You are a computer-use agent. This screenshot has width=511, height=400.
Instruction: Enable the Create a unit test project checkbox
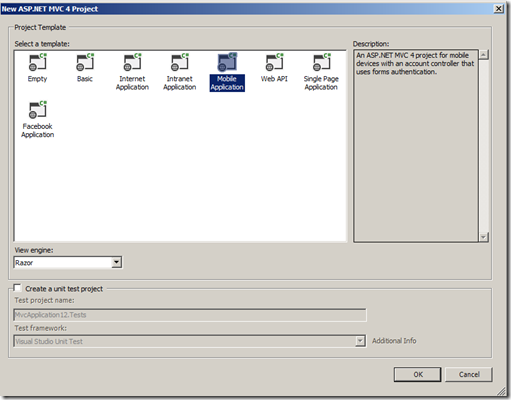pyautogui.click(x=17, y=288)
